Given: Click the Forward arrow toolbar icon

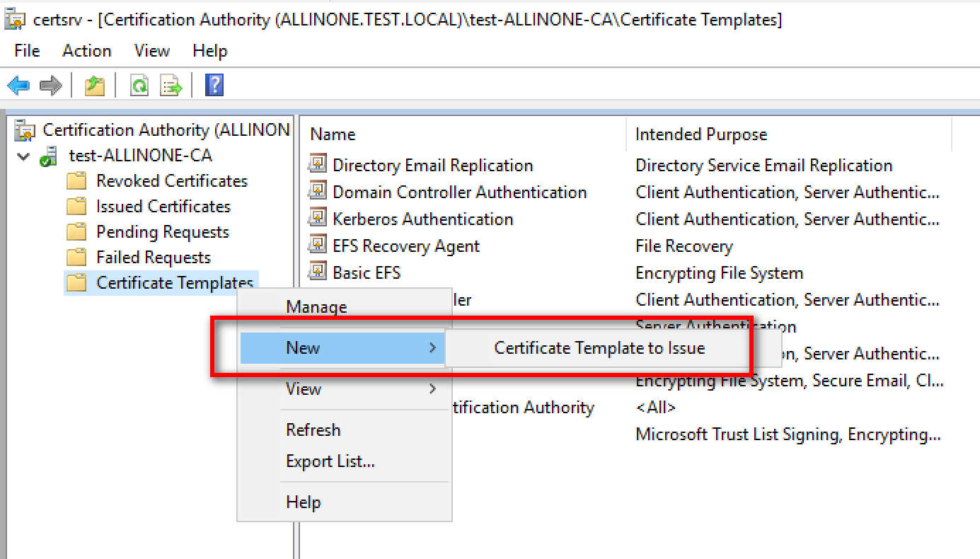Looking at the screenshot, I should (x=50, y=86).
